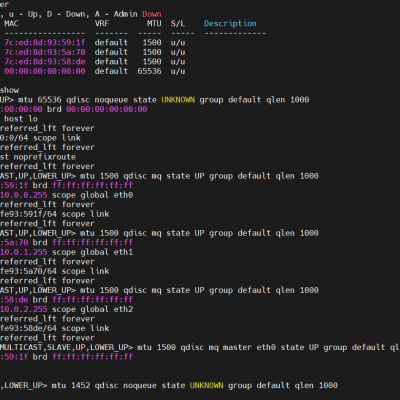Click the mtu 1452 value
This screenshot has width=400, height=400.
(x=71, y=386)
